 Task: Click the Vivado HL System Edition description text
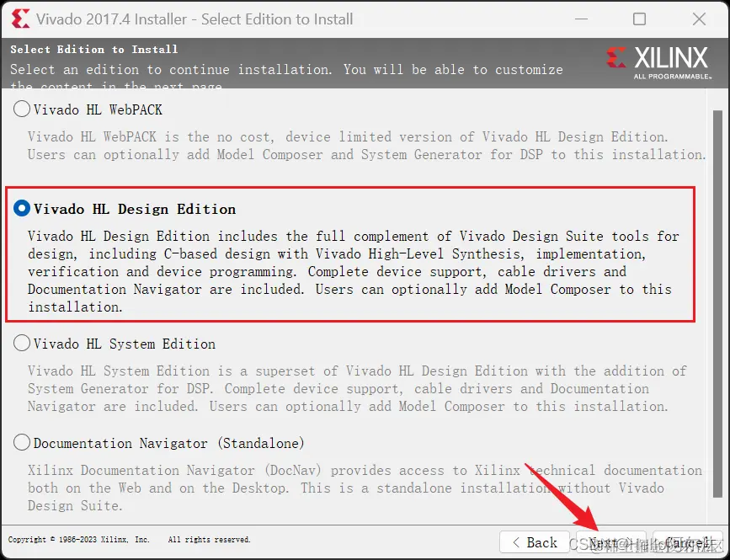357,389
